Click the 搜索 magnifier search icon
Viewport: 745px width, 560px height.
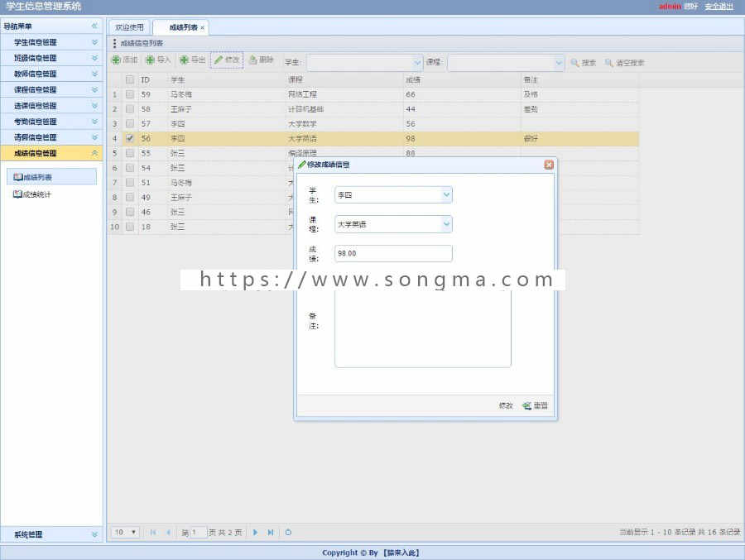click(x=575, y=62)
